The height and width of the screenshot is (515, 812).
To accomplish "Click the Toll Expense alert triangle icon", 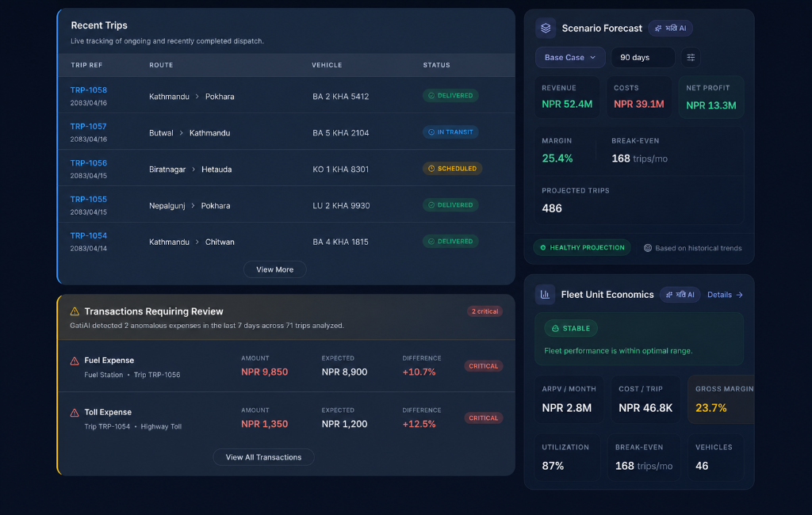I will click(75, 413).
